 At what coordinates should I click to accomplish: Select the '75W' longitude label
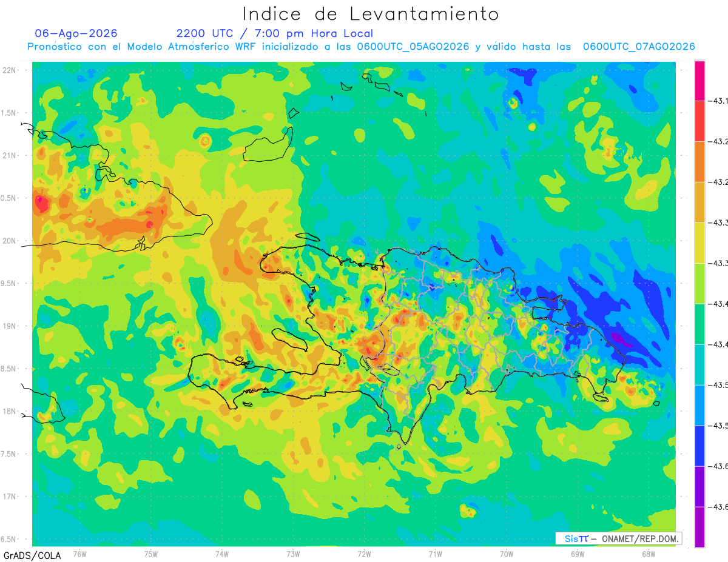pyautogui.click(x=151, y=554)
